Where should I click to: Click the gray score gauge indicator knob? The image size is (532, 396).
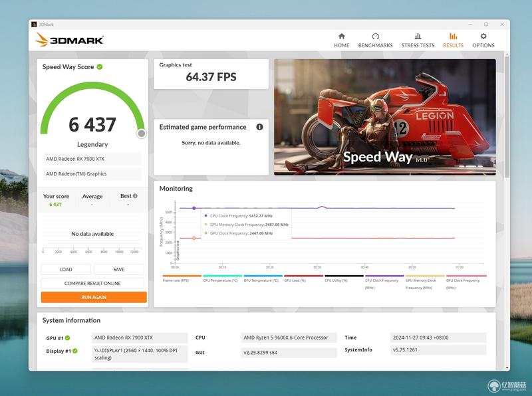pos(142,134)
